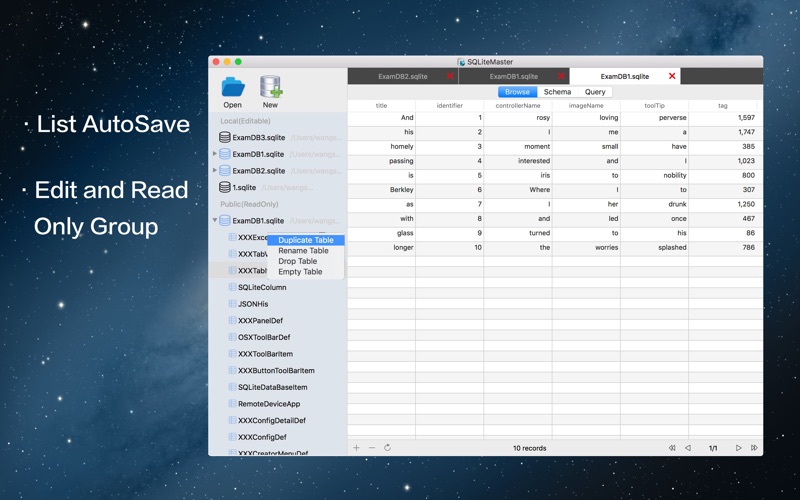The image size is (800, 500).
Task: Click the 1.sqlite database icon
Action: pyautogui.click(x=224, y=187)
